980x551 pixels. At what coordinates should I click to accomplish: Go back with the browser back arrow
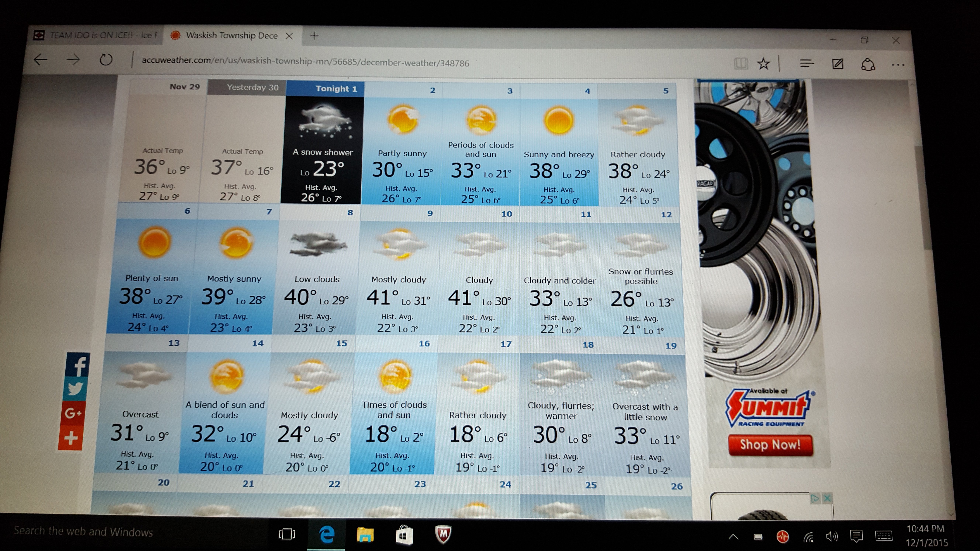(x=40, y=59)
